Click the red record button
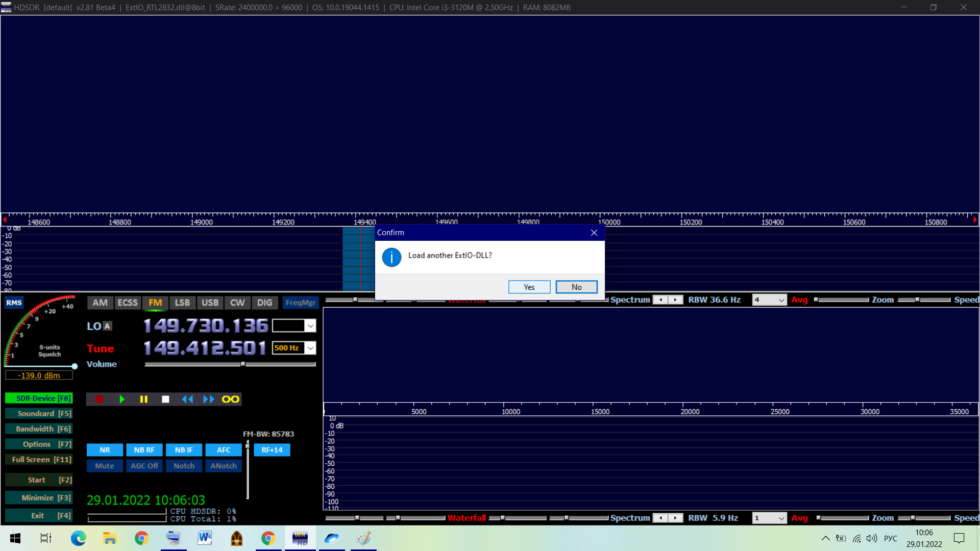980x551 pixels. coord(99,399)
